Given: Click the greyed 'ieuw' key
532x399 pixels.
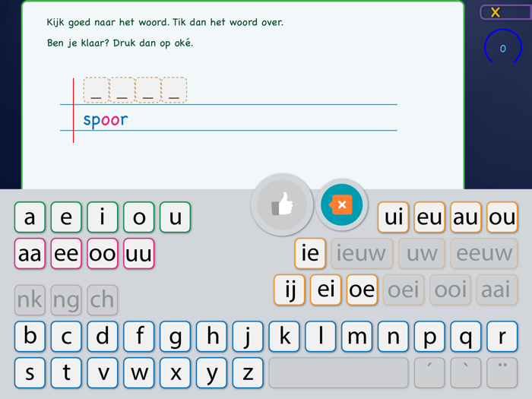Looking at the screenshot, I should pos(362,253).
